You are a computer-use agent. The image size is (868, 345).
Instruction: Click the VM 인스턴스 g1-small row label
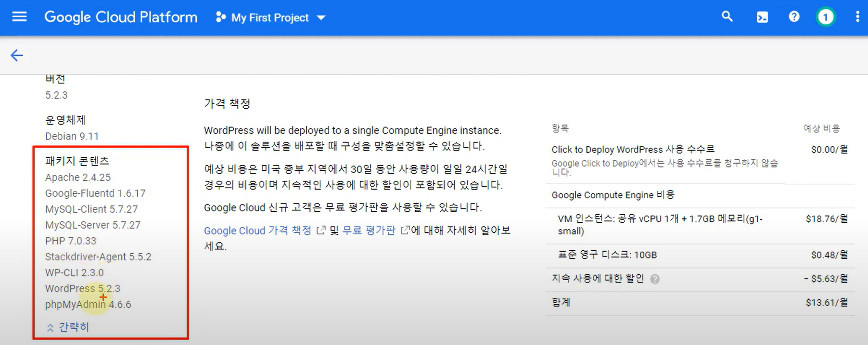point(660,225)
